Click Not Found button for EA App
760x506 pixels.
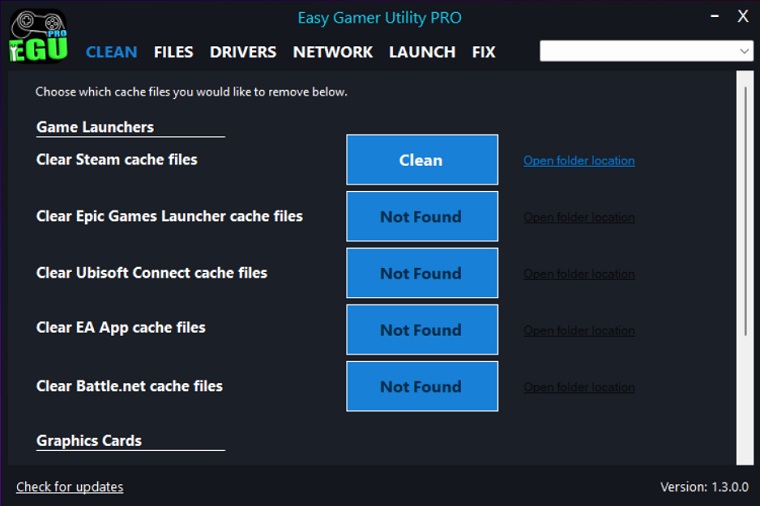click(422, 330)
